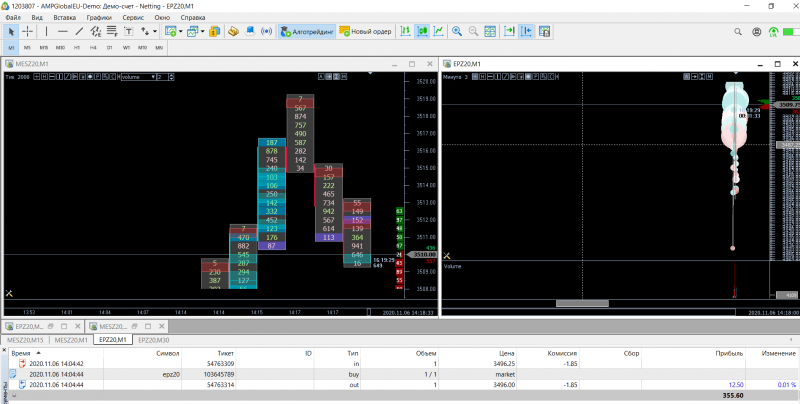Open the VPS cloud icon
800x404 pixels.
tap(250, 32)
